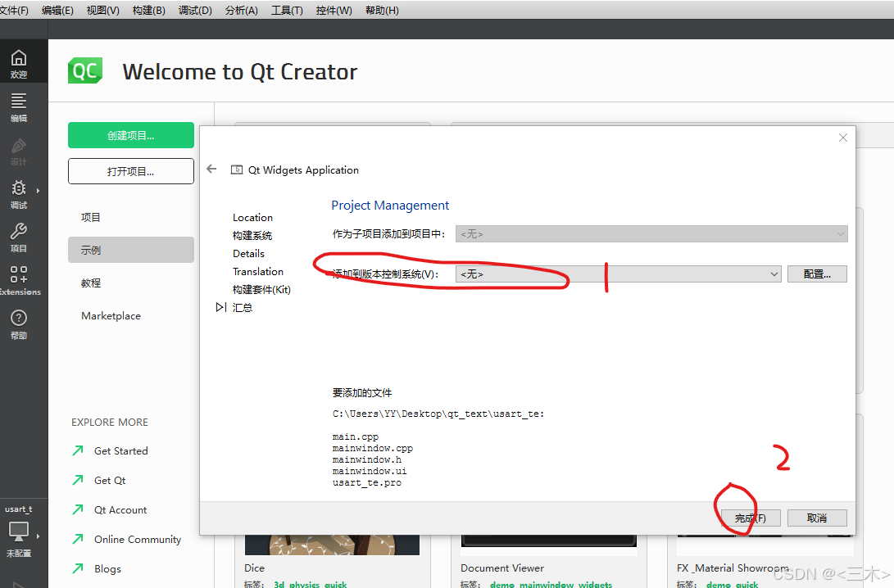Image resolution: width=894 pixels, height=588 pixels.
Task: Open the Blogs link
Action: [108, 568]
